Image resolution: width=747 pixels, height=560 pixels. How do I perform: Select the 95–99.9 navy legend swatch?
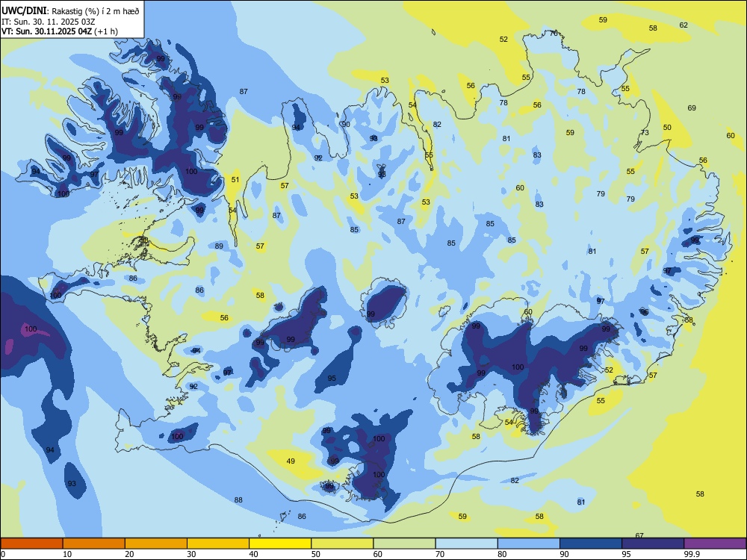[653, 543]
